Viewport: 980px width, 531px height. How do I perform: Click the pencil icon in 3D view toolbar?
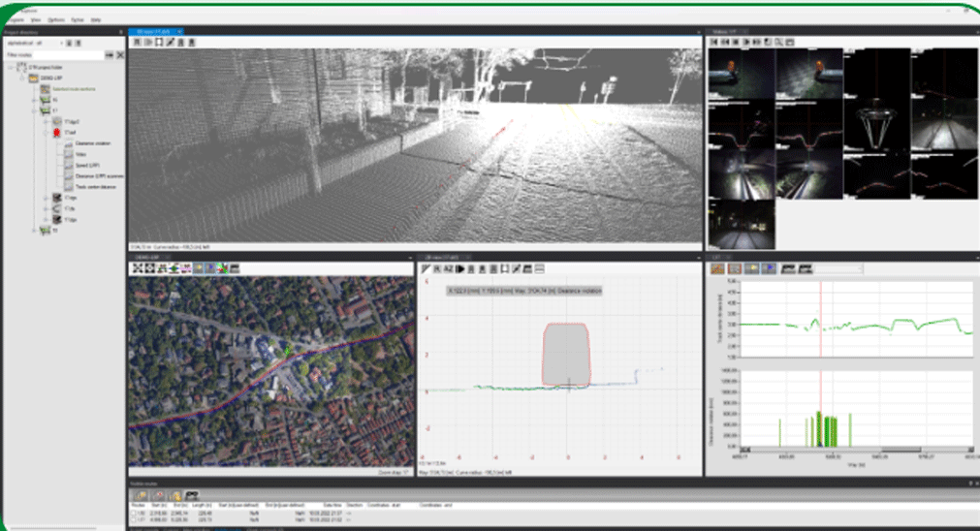tap(171, 43)
